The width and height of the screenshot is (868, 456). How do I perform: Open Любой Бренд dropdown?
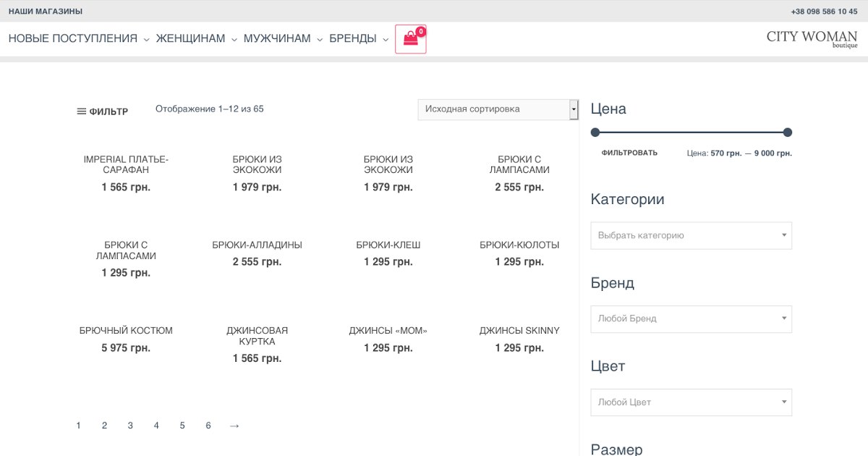click(692, 318)
